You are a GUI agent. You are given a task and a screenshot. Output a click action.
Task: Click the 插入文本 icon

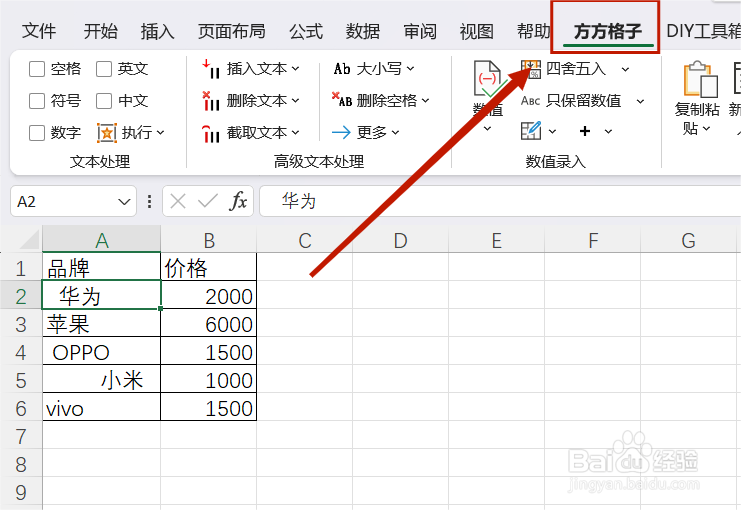pos(211,69)
